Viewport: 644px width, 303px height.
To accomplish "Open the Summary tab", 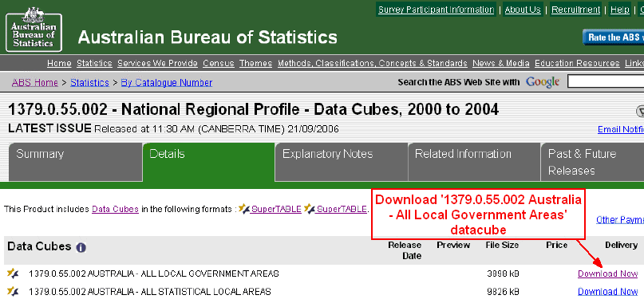I will (x=76, y=162).
